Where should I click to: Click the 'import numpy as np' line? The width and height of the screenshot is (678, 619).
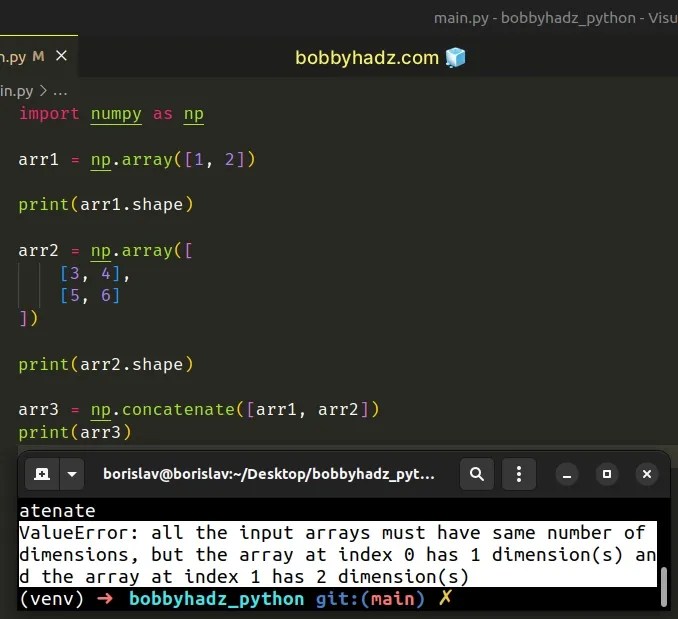pos(111,114)
